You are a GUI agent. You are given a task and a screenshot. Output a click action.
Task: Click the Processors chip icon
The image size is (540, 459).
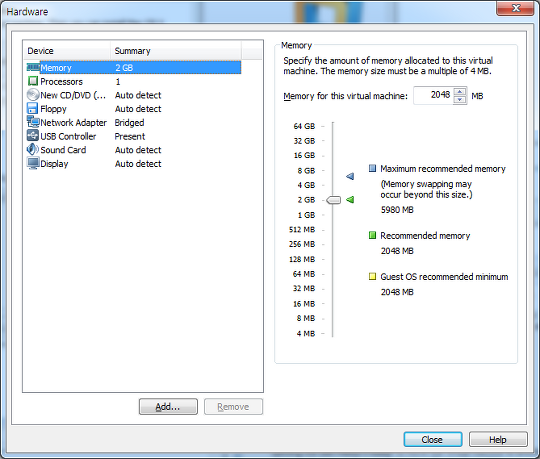[x=33, y=81]
